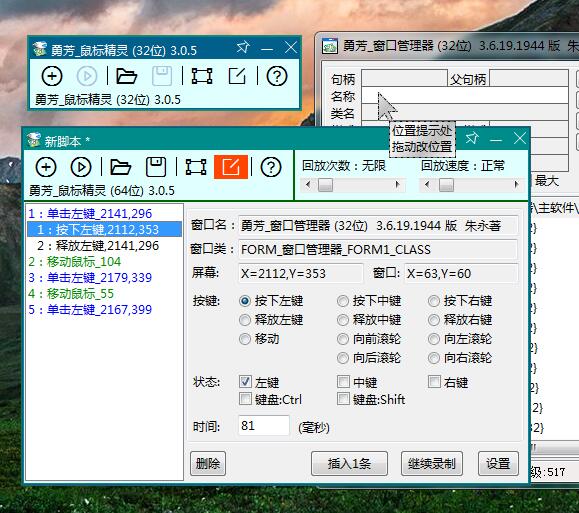
Task: Toggle the orange edit-mode icon in 新脚本
Action: (231, 167)
